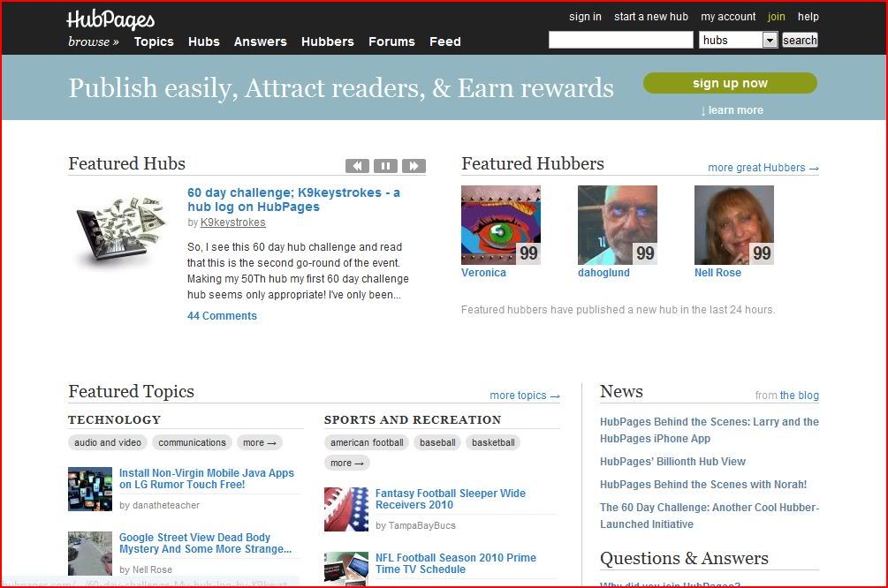The width and height of the screenshot is (888, 588).
Task: Click the SPORTS AND RECREATION heading
Action: (x=413, y=420)
